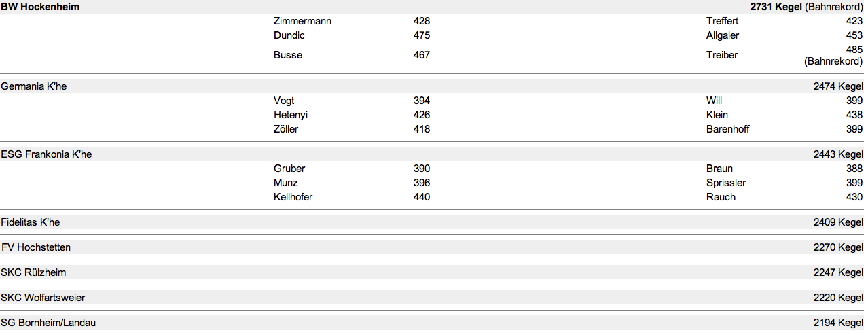Expand the SG Bornheim/Landau row
This screenshot has width=868, height=335.
[x=49, y=323]
